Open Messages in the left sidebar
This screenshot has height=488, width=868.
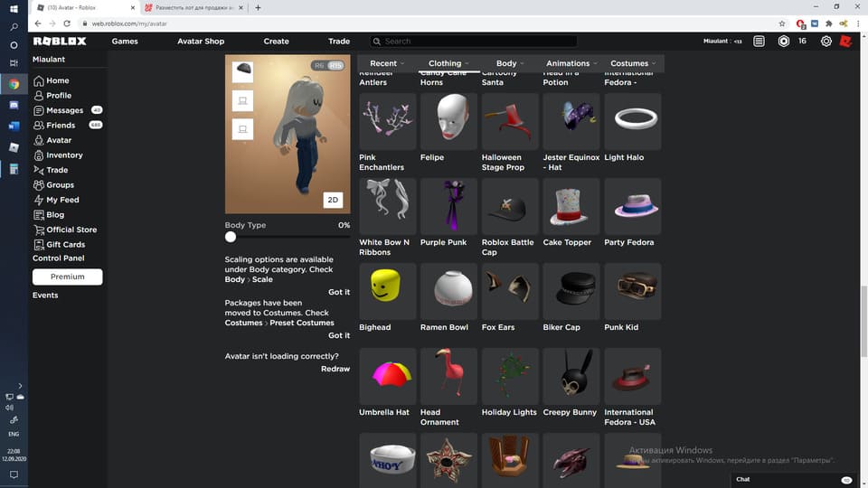[x=64, y=110]
